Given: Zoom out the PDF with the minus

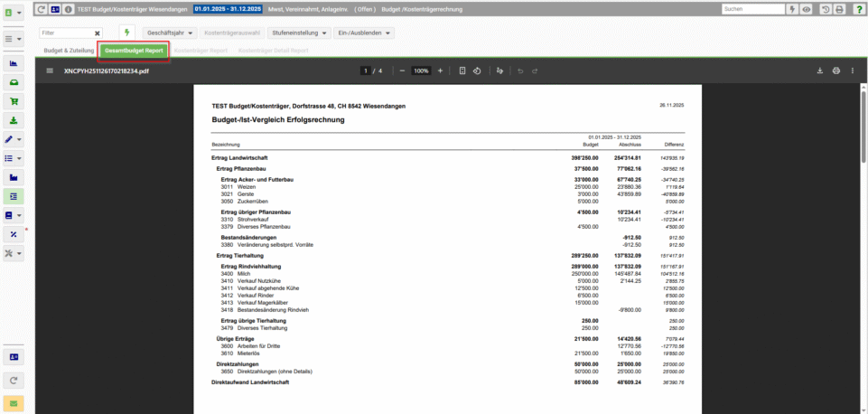Looking at the screenshot, I should pyautogui.click(x=402, y=71).
